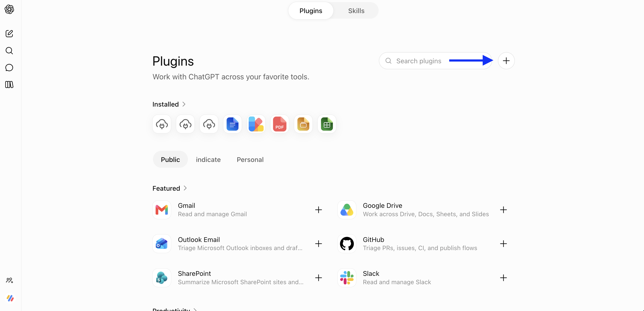644x311 pixels.
Task: Add the GitHub plugin with its plus
Action: pos(503,244)
